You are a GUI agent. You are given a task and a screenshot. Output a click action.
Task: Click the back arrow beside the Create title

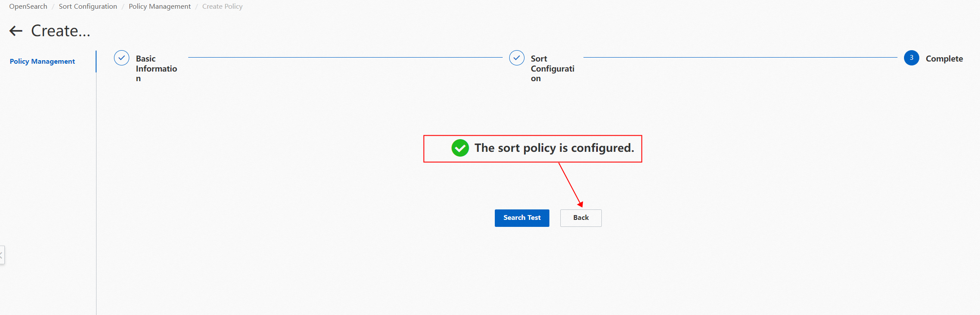[x=16, y=31]
